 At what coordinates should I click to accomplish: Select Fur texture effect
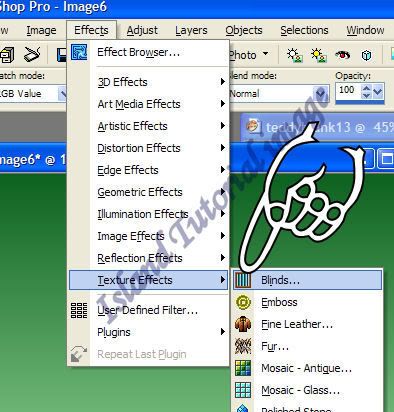coord(307,346)
